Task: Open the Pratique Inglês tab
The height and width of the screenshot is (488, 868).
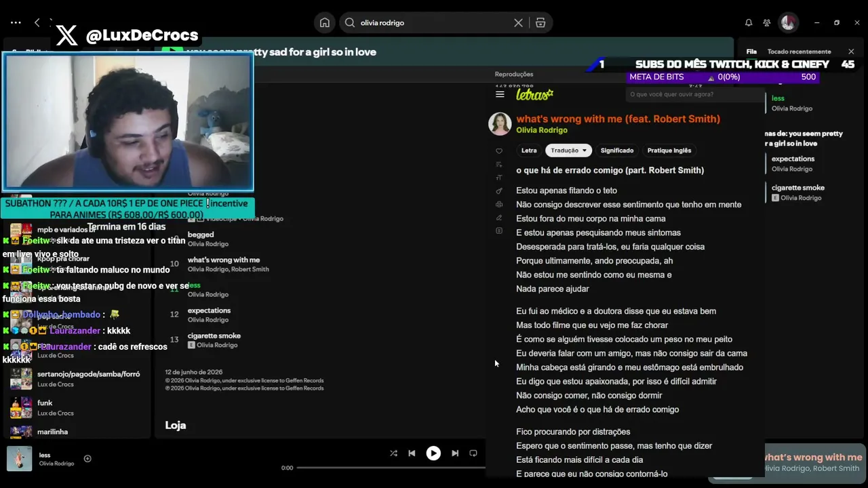Action: click(669, 150)
